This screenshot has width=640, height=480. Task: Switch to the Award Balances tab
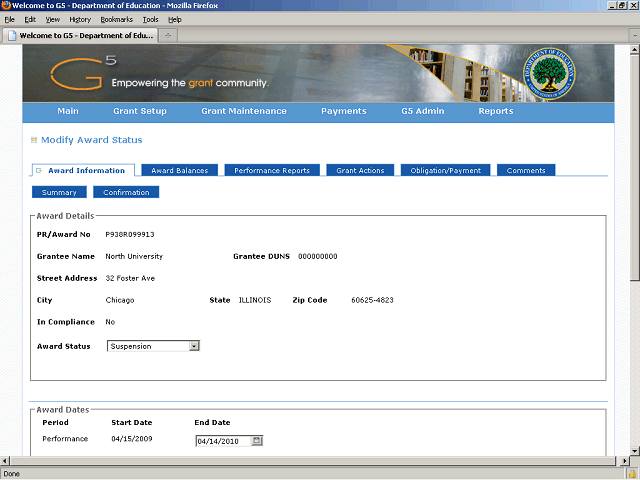click(180, 170)
